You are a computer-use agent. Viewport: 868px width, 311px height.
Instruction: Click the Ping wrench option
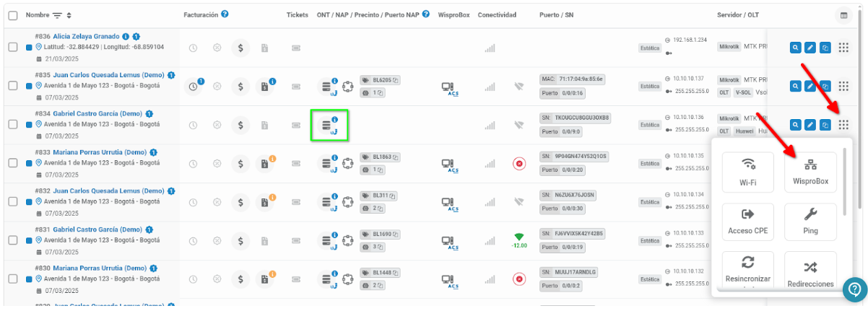coord(810,222)
